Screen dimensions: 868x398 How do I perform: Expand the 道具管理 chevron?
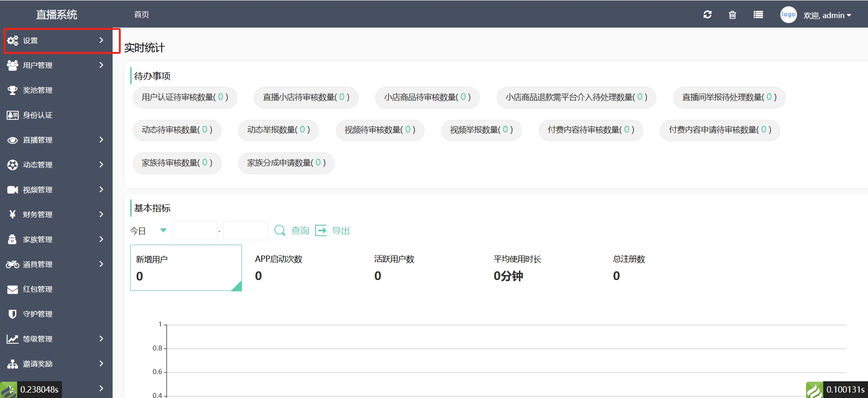click(101, 264)
